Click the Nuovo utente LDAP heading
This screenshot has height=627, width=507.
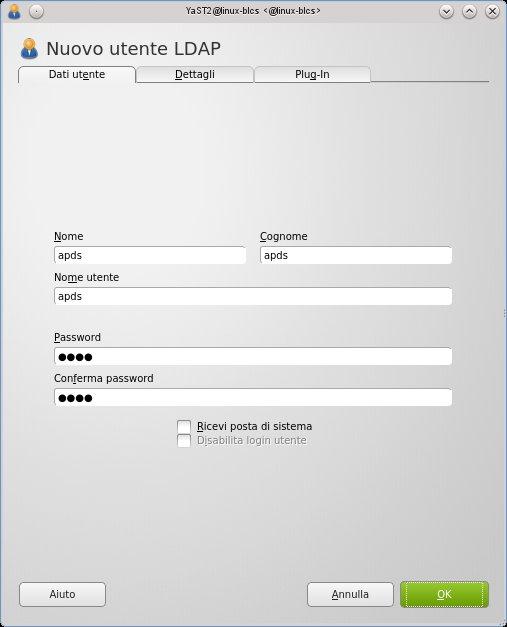point(134,49)
